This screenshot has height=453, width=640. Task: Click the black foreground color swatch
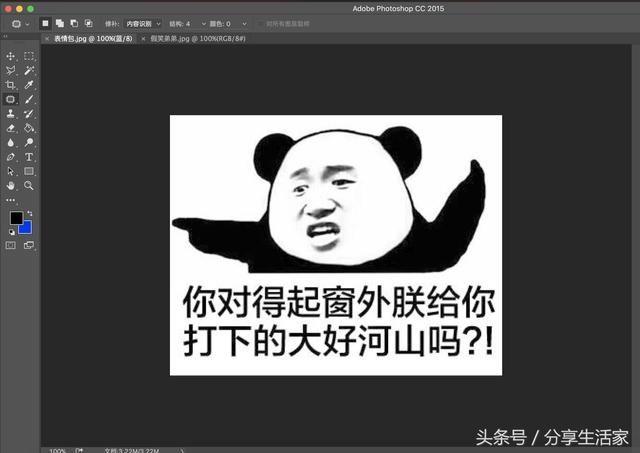[x=16, y=218]
